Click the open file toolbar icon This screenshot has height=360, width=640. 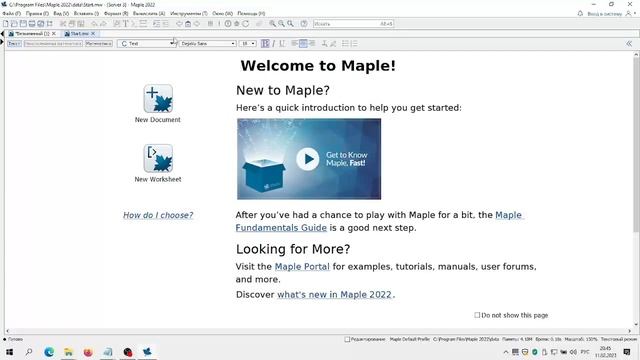point(14,24)
